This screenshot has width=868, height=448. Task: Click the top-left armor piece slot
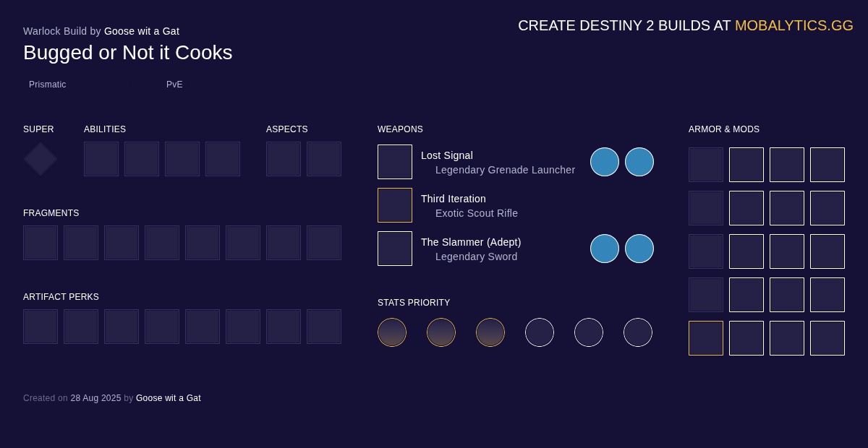706,165
